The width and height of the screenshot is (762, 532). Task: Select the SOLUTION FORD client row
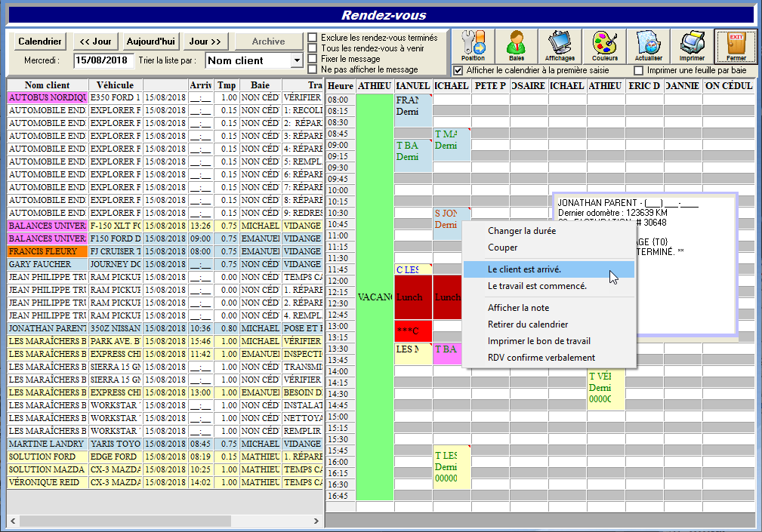click(165, 457)
